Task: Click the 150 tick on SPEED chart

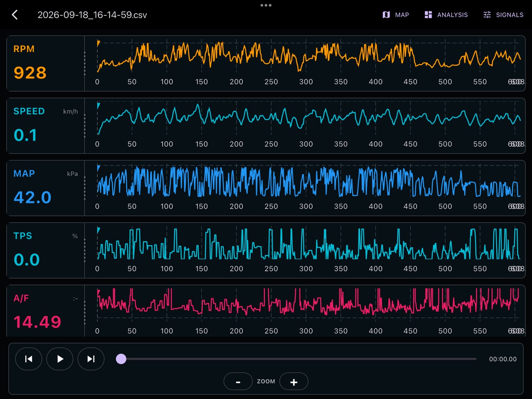Action: (x=202, y=144)
